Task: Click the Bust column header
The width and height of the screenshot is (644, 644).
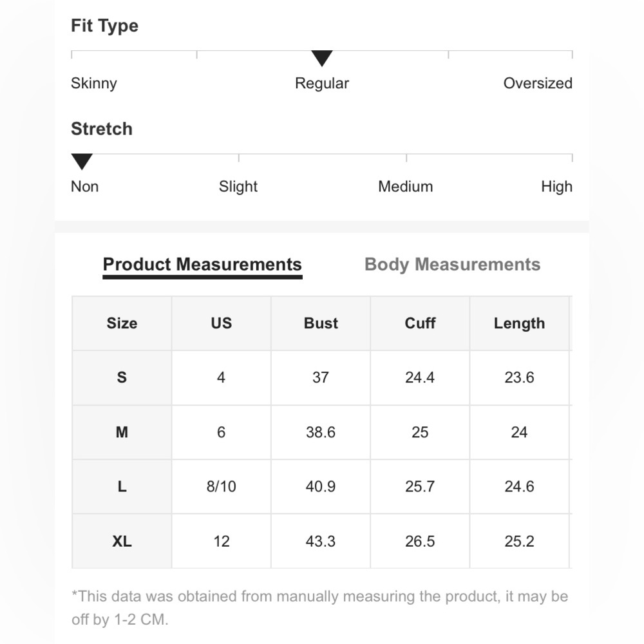Action: [321, 323]
